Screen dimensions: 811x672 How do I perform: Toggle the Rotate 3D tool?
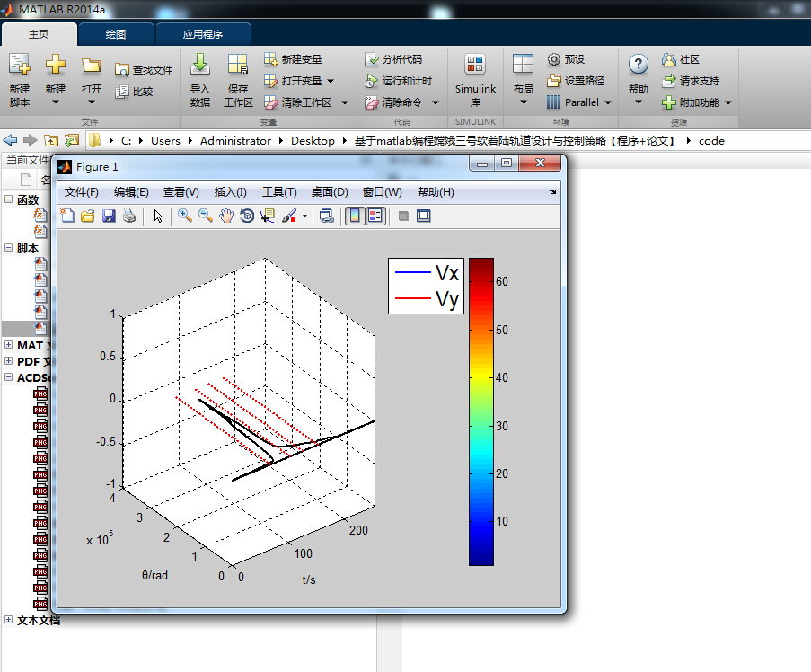point(247,216)
